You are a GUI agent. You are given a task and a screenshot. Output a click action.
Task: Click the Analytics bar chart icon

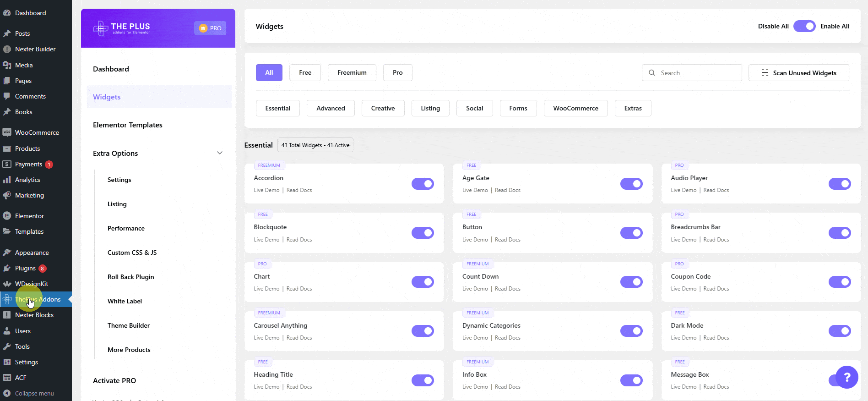(x=7, y=180)
